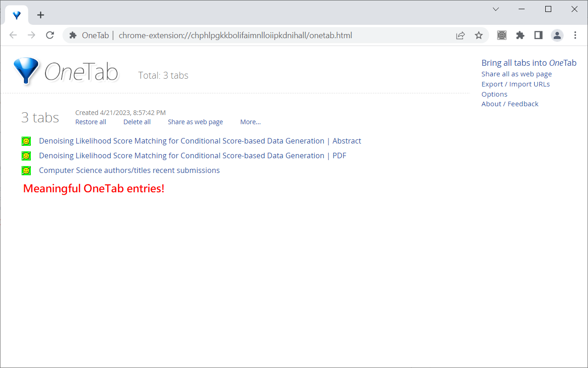Go forward with the browser forward arrow
The height and width of the screenshot is (368, 588).
tap(31, 35)
